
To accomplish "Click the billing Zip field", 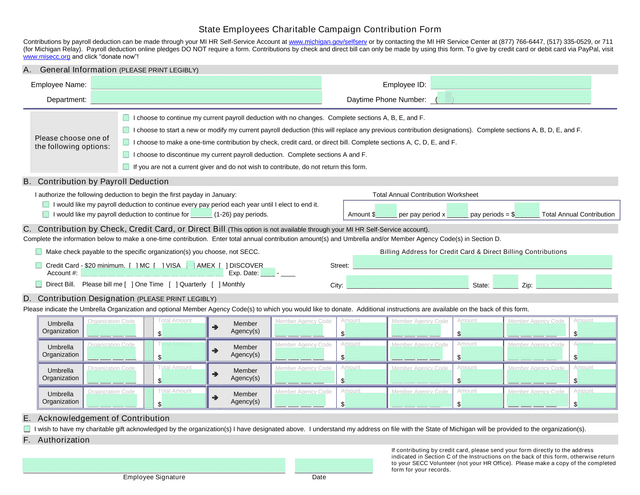I will [574, 282].
